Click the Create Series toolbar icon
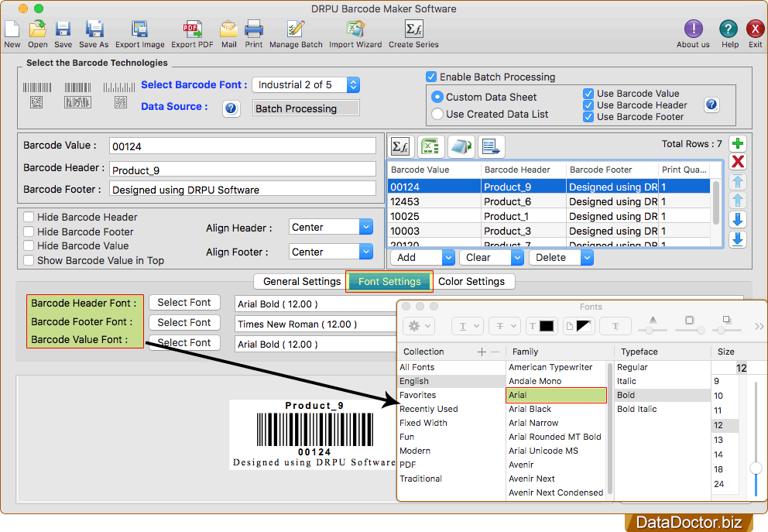 tap(414, 29)
